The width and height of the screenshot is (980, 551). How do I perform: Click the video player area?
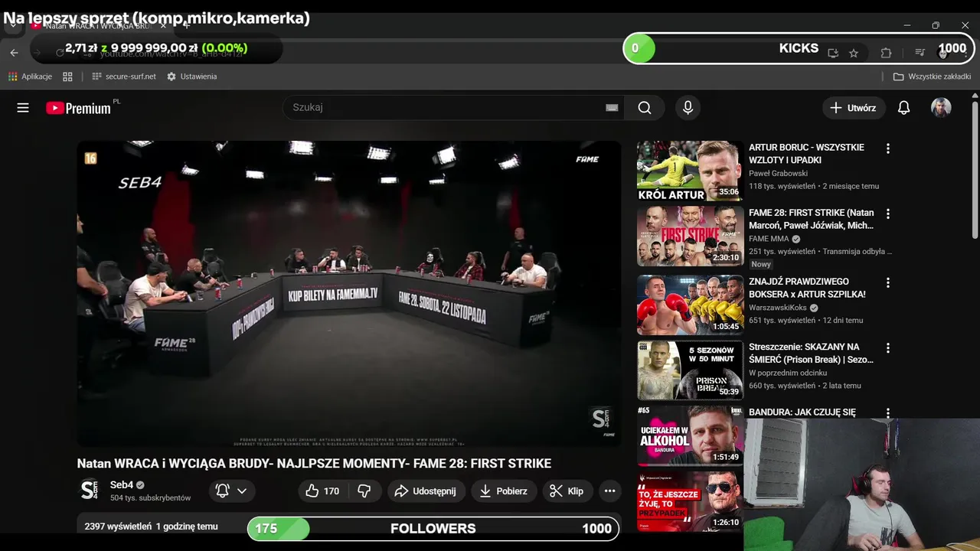[x=348, y=294]
